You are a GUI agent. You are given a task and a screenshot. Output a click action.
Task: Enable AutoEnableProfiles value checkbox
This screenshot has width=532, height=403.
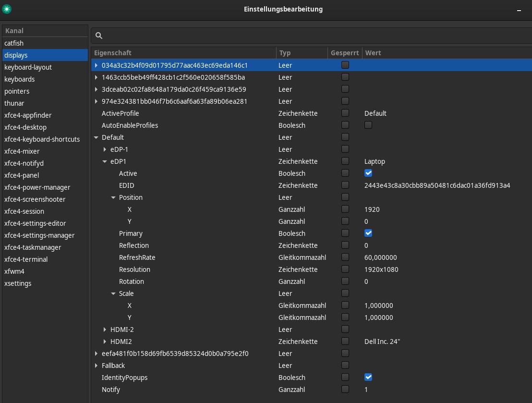368,125
